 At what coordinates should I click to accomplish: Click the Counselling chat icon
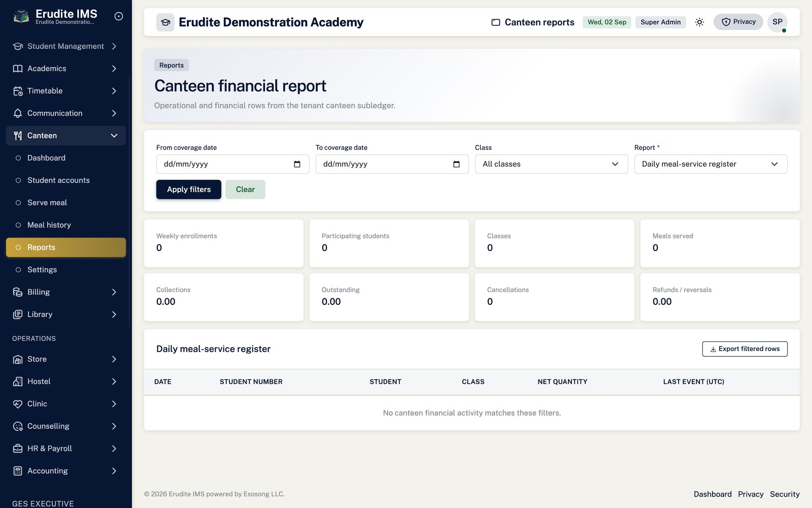point(18,426)
